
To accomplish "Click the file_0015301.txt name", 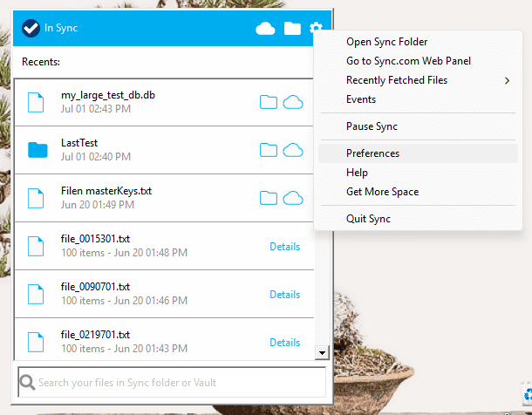I will pyautogui.click(x=95, y=239).
